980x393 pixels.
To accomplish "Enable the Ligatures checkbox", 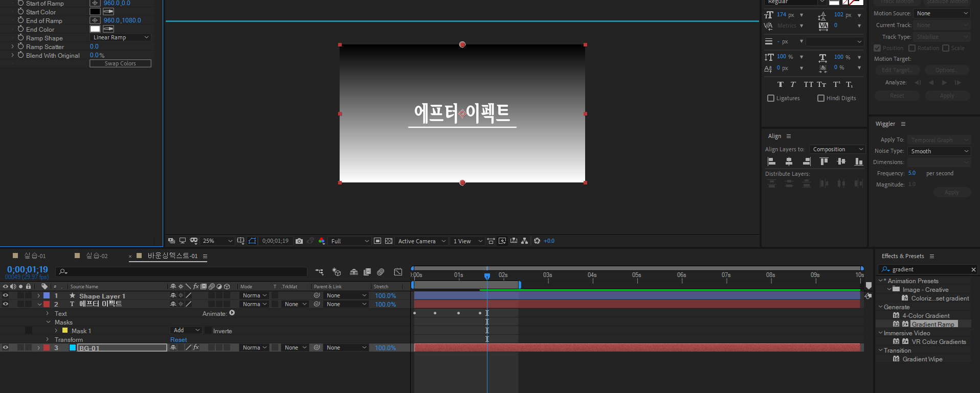I will [771, 98].
